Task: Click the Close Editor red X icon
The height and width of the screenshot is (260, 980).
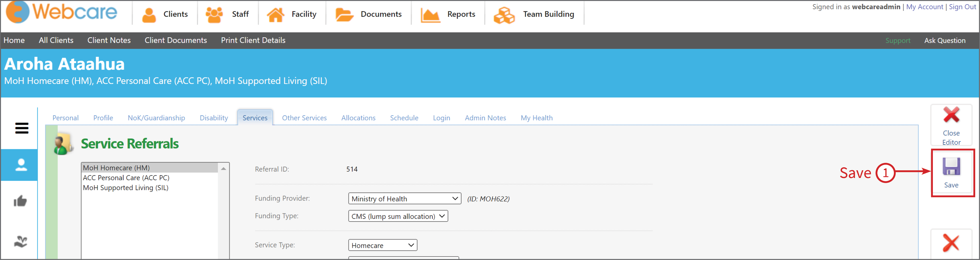Action: (951, 114)
